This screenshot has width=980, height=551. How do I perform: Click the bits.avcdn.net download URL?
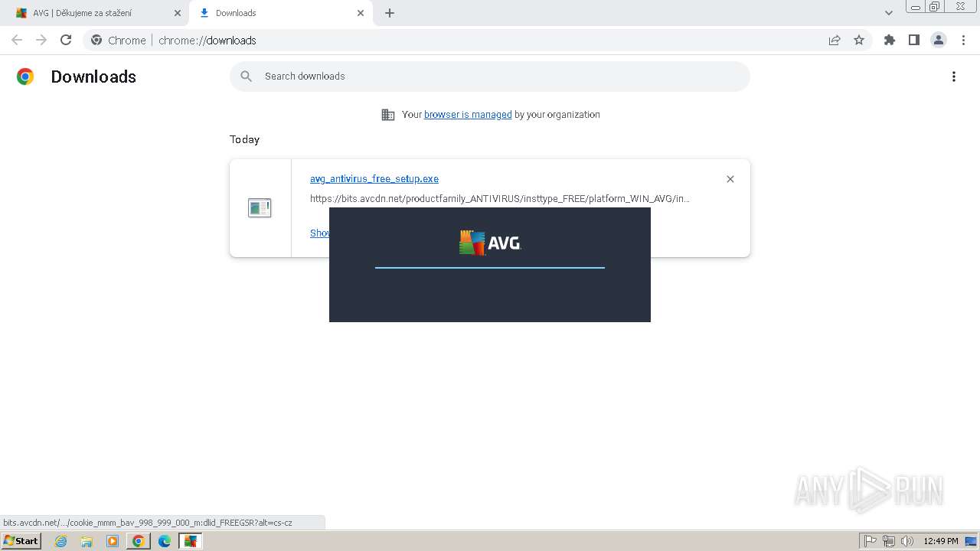(x=500, y=199)
